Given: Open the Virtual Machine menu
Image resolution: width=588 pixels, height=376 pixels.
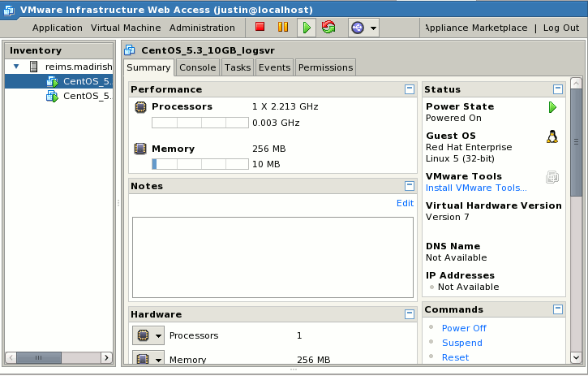Looking at the screenshot, I should click(x=126, y=28).
